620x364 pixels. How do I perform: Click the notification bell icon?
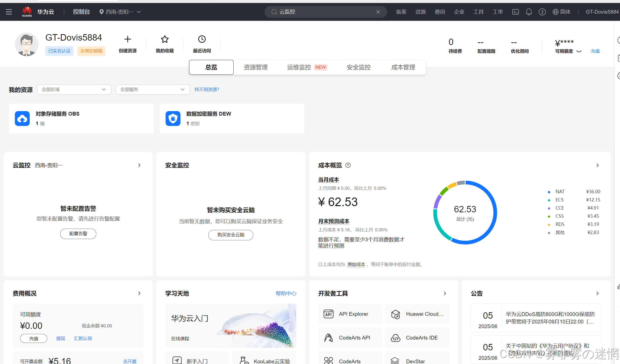coord(529,12)
